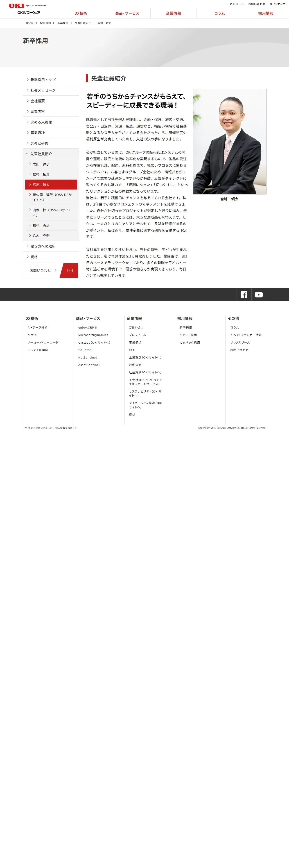
Task: Open 行動規範 footer link
Action: pyautogui.click(x=135, y=365)
